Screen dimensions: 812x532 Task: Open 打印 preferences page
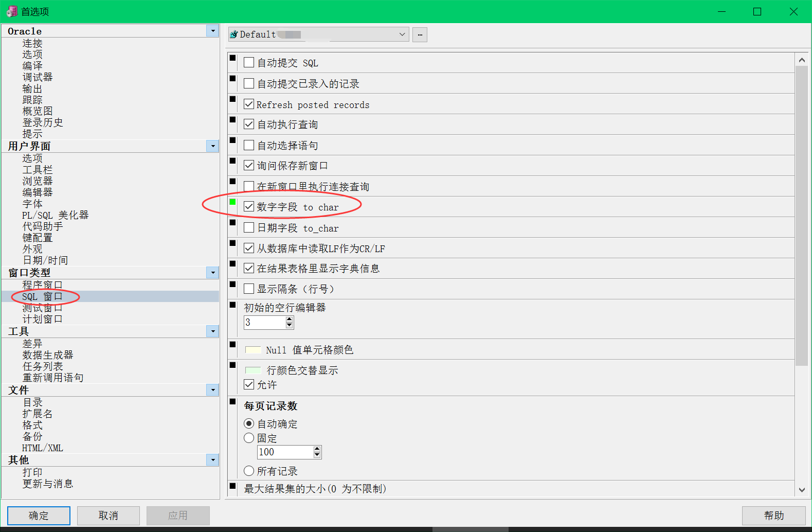pos(32,472)
